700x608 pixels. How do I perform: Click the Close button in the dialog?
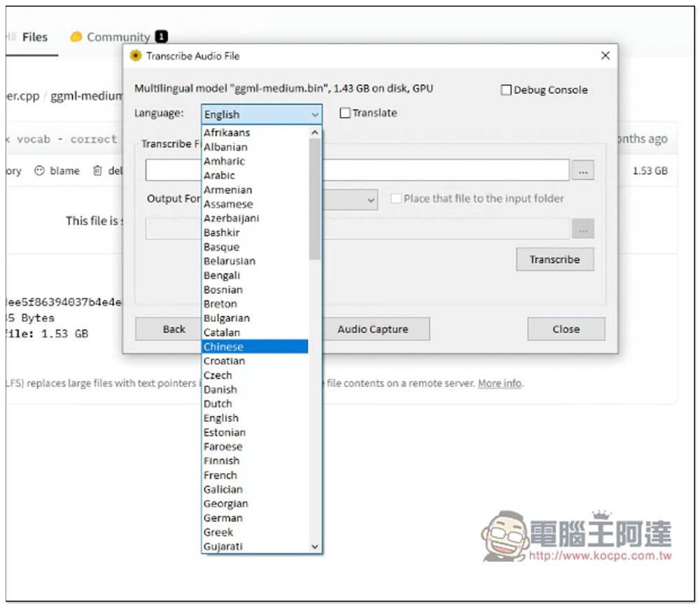pos(566,330)
